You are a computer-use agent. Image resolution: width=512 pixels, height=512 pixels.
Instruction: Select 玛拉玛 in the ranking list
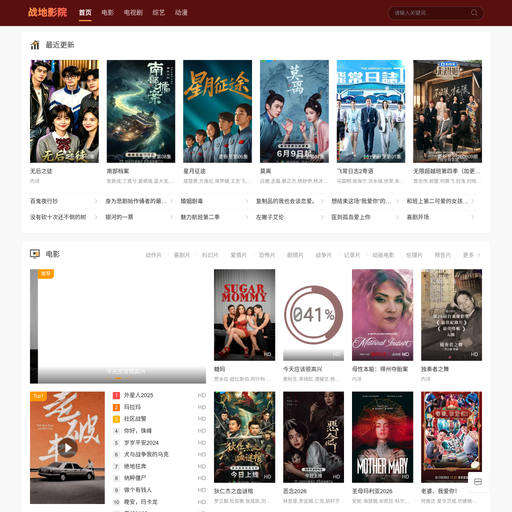(132, 407)
